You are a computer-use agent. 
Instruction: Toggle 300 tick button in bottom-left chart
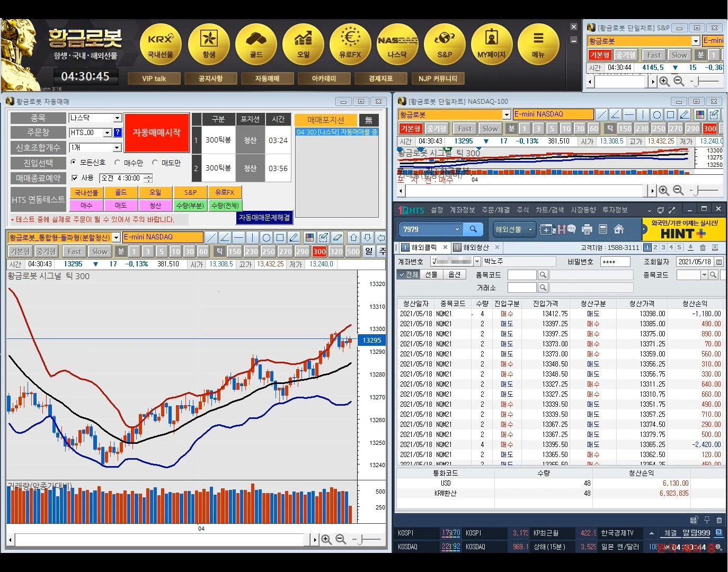(x=319, y=252)
